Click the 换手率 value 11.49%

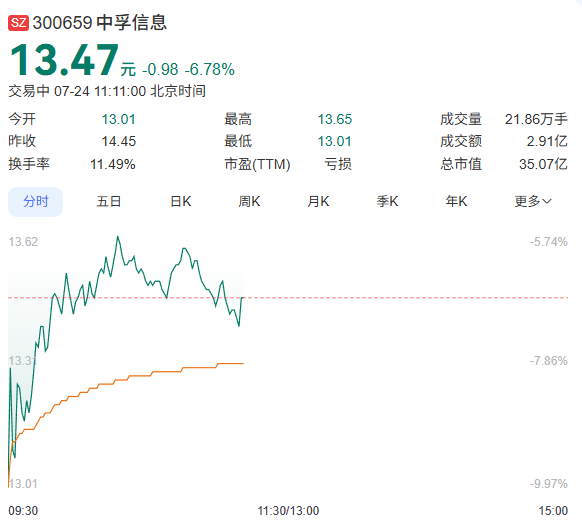coord(113,164)
